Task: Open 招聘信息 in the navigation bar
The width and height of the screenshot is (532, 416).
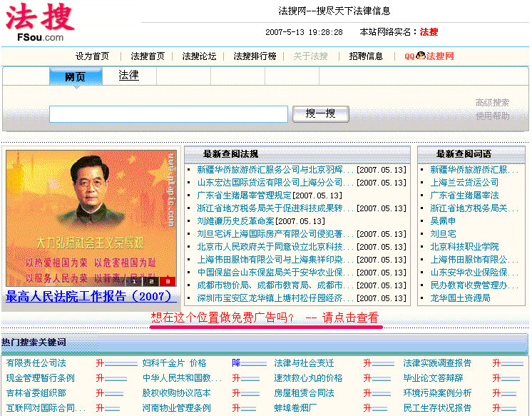Action: (x=366, y=56)
